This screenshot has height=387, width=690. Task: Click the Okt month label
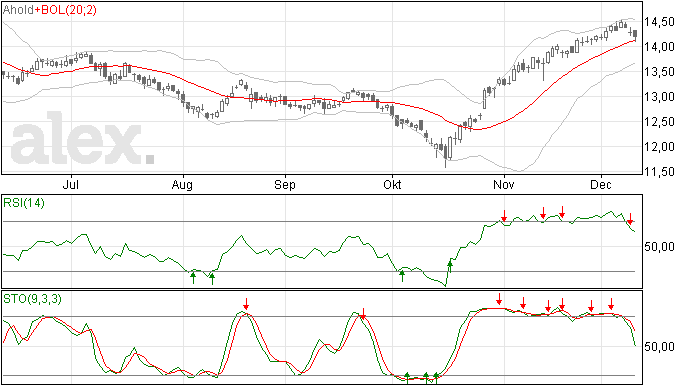point(392,184)
